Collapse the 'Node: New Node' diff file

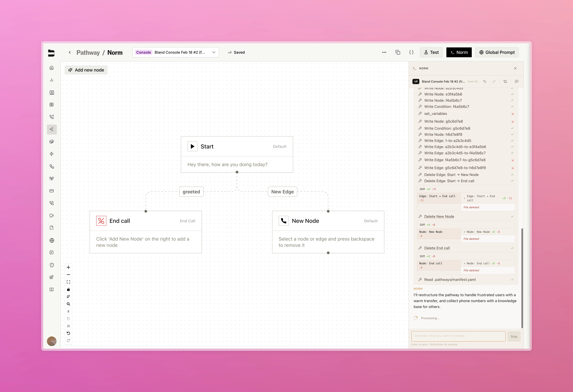pos(464,232)
